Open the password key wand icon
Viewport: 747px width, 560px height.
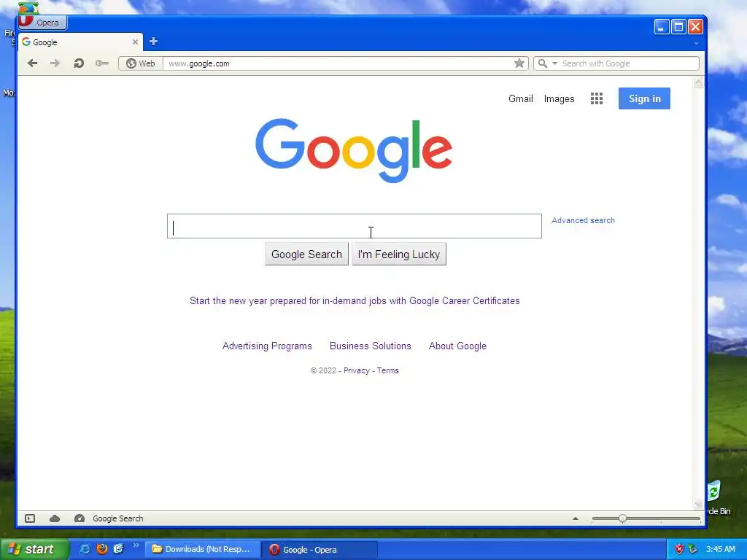(102, 63)
